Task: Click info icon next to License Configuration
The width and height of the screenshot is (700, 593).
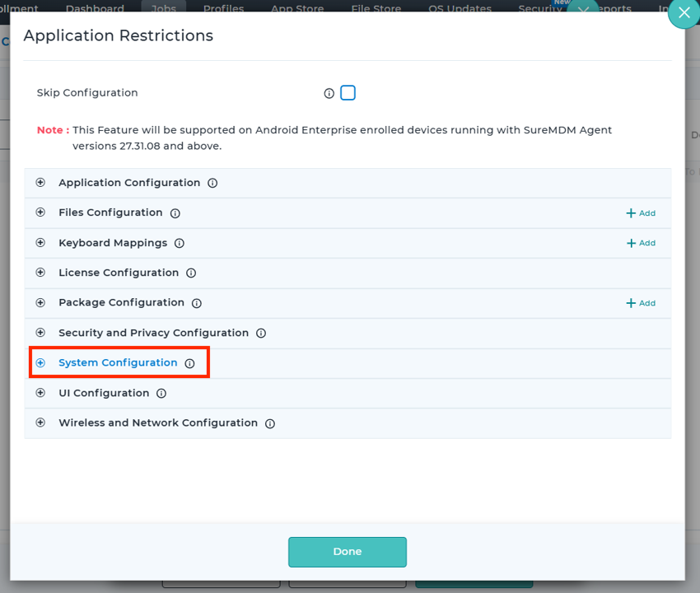Action: point(191,273)
